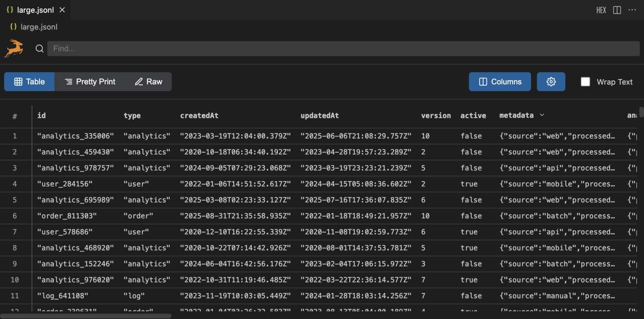Click the gazelle logo icon

pos(14,48)
